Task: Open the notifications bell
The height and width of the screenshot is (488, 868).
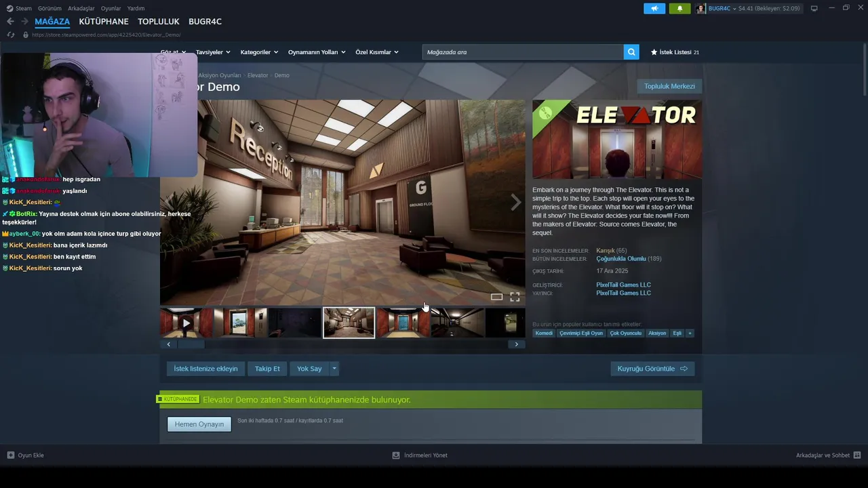Action: pyautogui.click(x=679, y=8)
